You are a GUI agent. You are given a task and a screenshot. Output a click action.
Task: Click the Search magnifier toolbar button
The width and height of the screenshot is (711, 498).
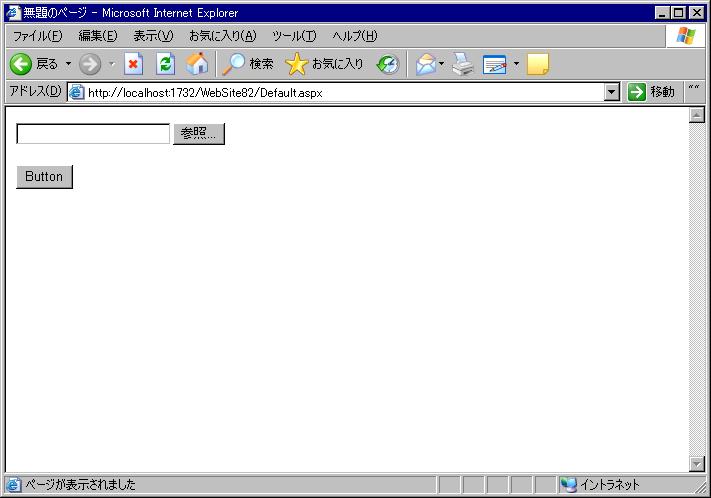pyautogui.click(x=248, y=64)
